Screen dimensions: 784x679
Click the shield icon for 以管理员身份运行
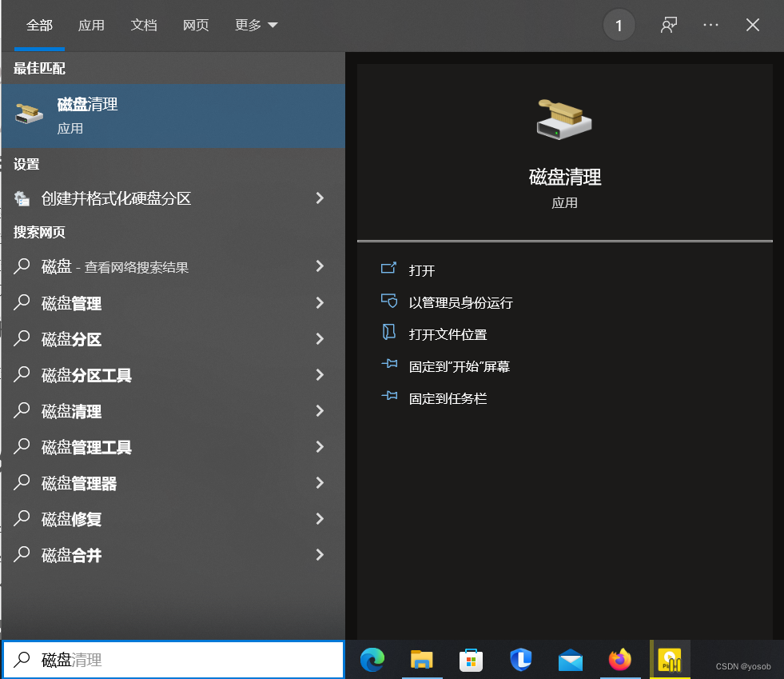point(388,301)
